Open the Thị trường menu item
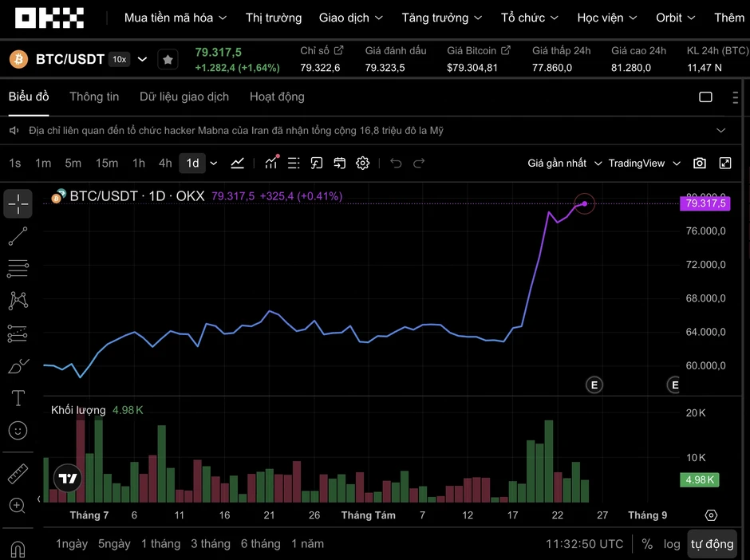This screenshot has height=560, width=750. pyautogui.click(x=274, y=18)
